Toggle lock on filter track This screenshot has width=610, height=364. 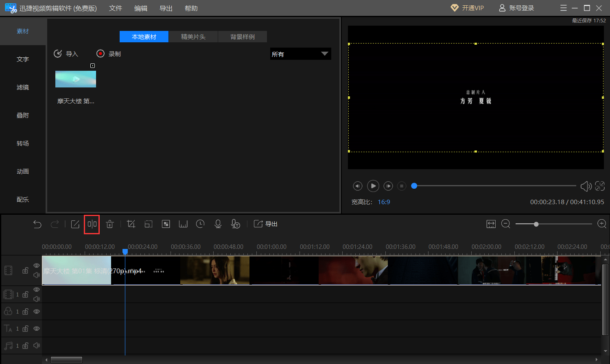(x=25, y=312)
